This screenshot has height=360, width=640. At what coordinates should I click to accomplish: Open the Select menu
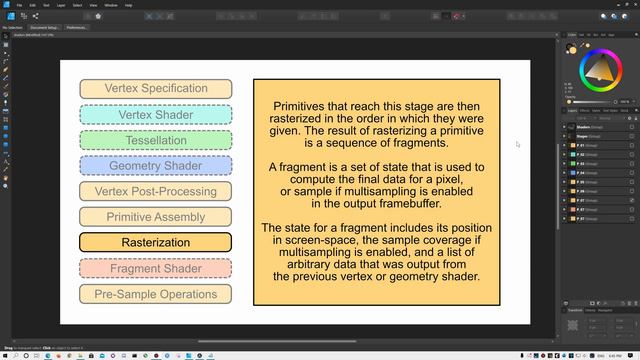78,5
